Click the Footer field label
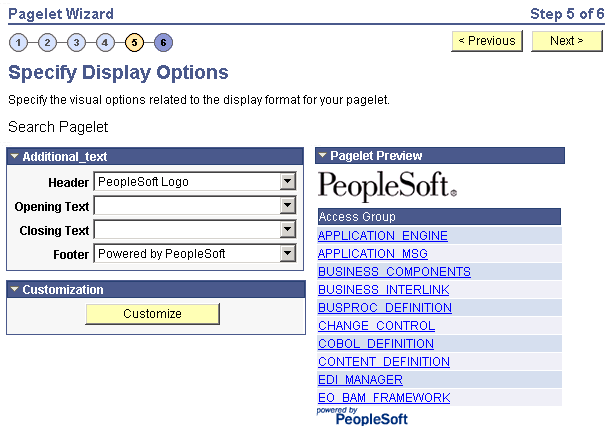The width and height of the screenshot is (610, 429). tap(71, 254)
